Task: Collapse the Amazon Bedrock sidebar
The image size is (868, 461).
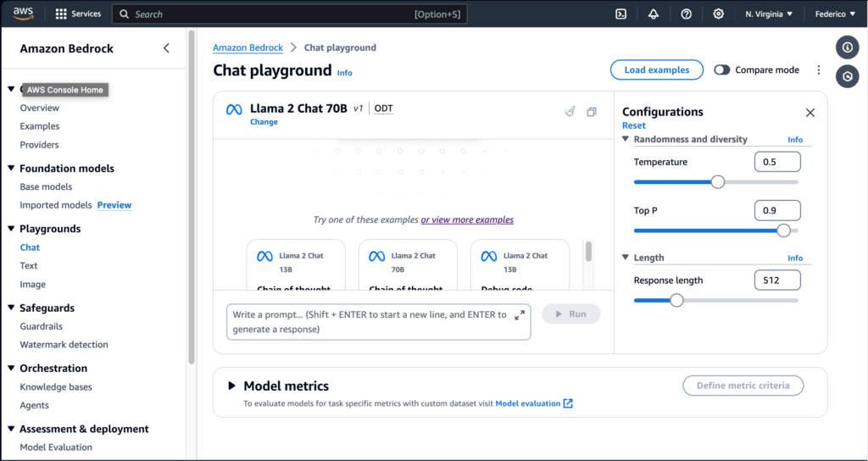Action: (x=166, y=48)
